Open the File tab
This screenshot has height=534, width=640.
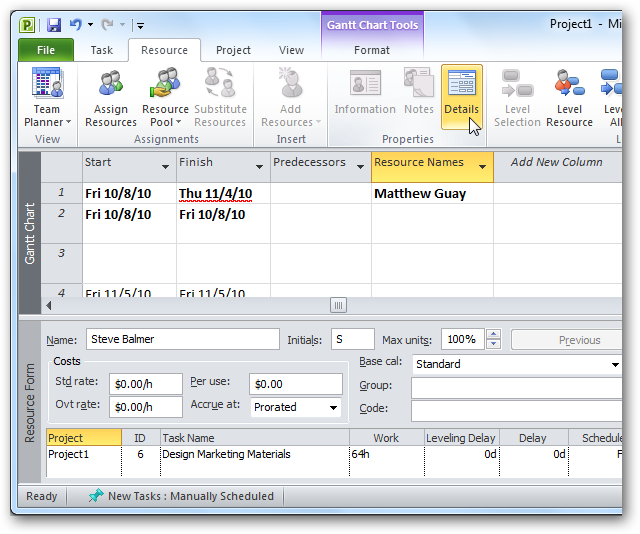[x=46, y=50]
